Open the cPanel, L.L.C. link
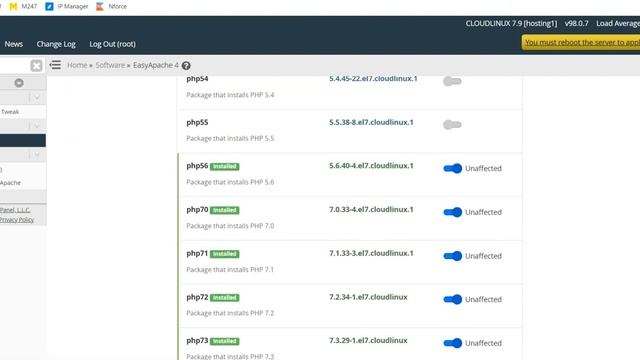The width and height of the screenshot is (640, 360). [15, 210]
